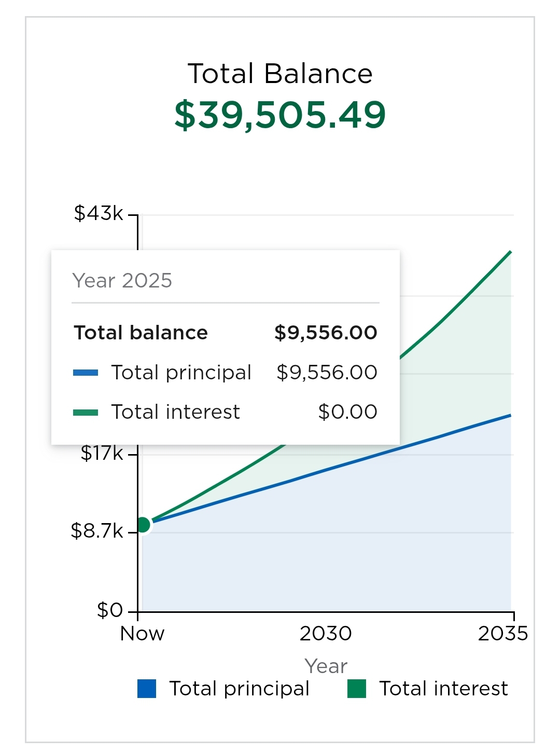Screen dimensions: 560x753
Task: Click the 'Total Balance' heading
Action: pos(280,74)
